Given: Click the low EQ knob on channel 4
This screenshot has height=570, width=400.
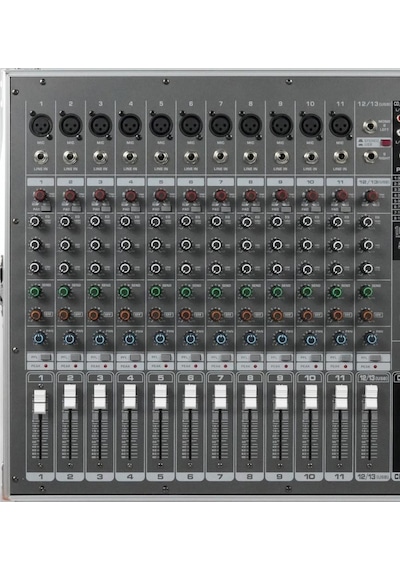Looking at the screenshot, I should pyautogui.click(x=125, y=268).
